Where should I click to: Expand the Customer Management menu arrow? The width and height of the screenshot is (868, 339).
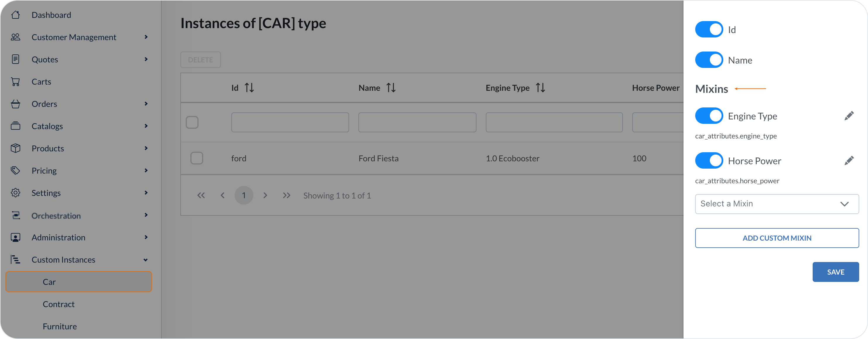coord(146,37)
